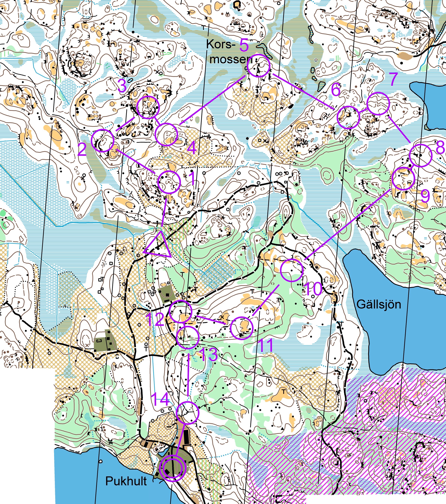Select control circle number 12
Screen dimensions: 446x504
[181, 312]
